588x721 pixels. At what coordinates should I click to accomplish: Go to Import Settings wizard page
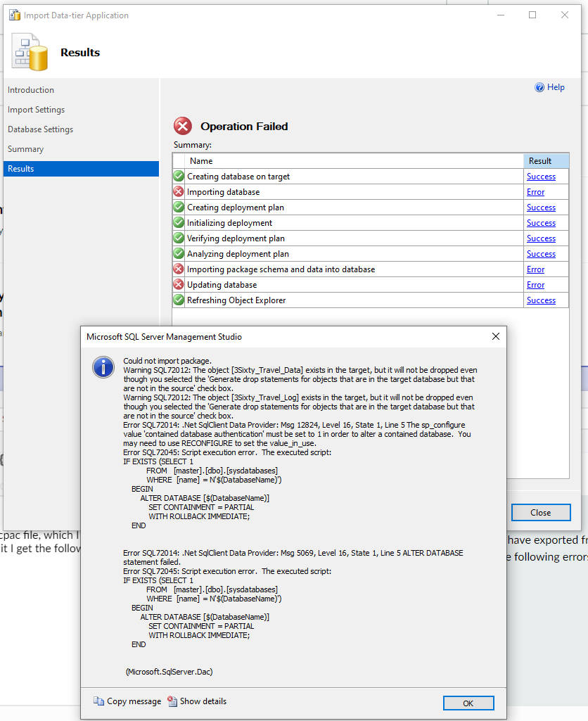point(37,110)
